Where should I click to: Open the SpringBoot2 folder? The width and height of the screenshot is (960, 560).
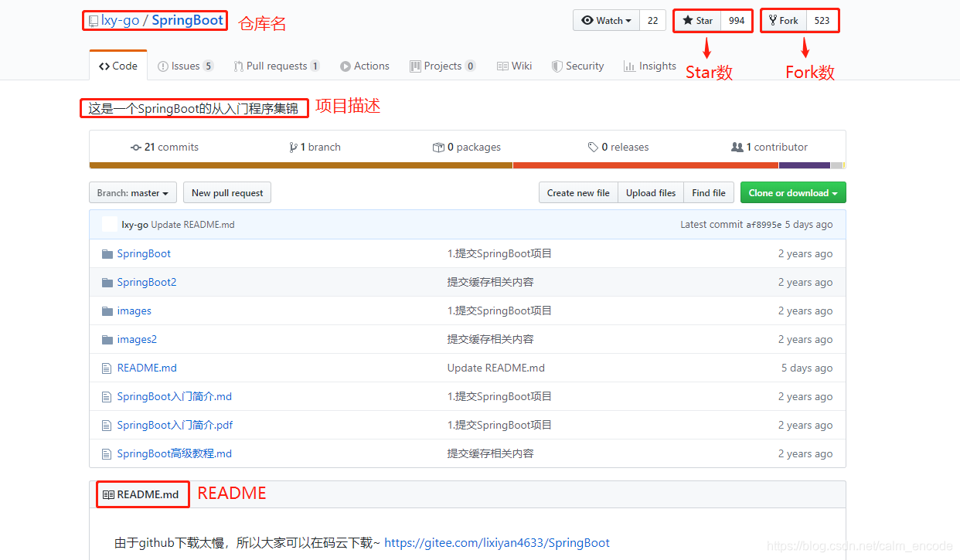pos(147,282)
